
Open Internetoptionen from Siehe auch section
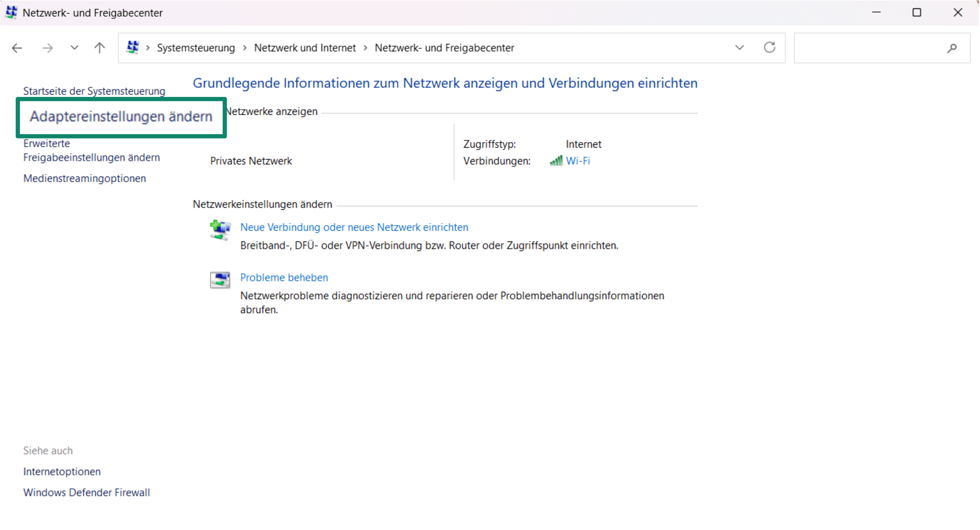(62, 471)
